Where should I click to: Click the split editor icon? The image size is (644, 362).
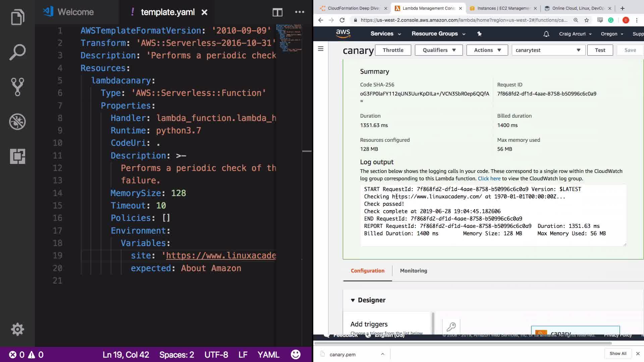277,12
